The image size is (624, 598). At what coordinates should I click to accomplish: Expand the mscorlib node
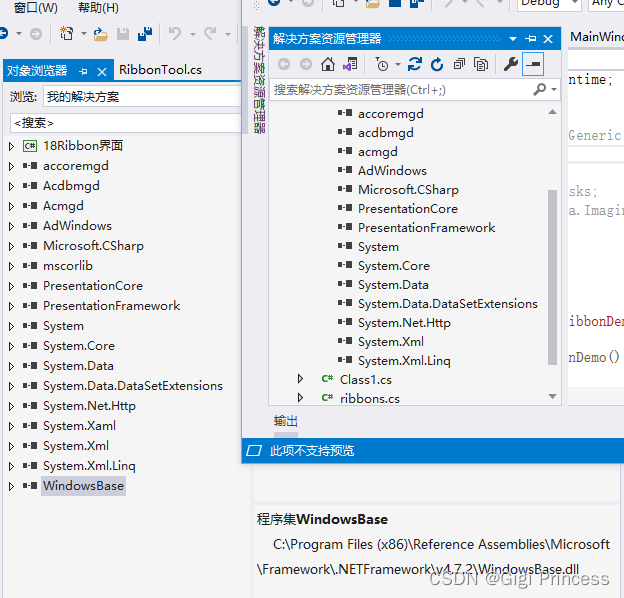[x=11, y=266]
